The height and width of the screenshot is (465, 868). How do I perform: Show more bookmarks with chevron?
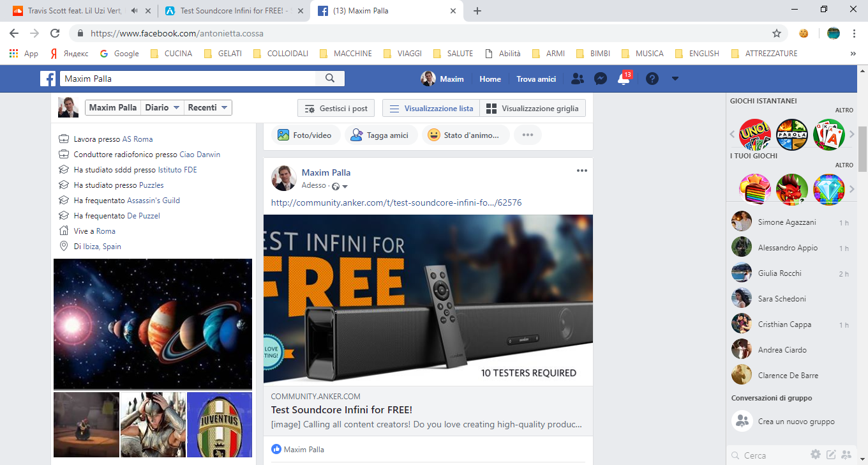(853, 54)
